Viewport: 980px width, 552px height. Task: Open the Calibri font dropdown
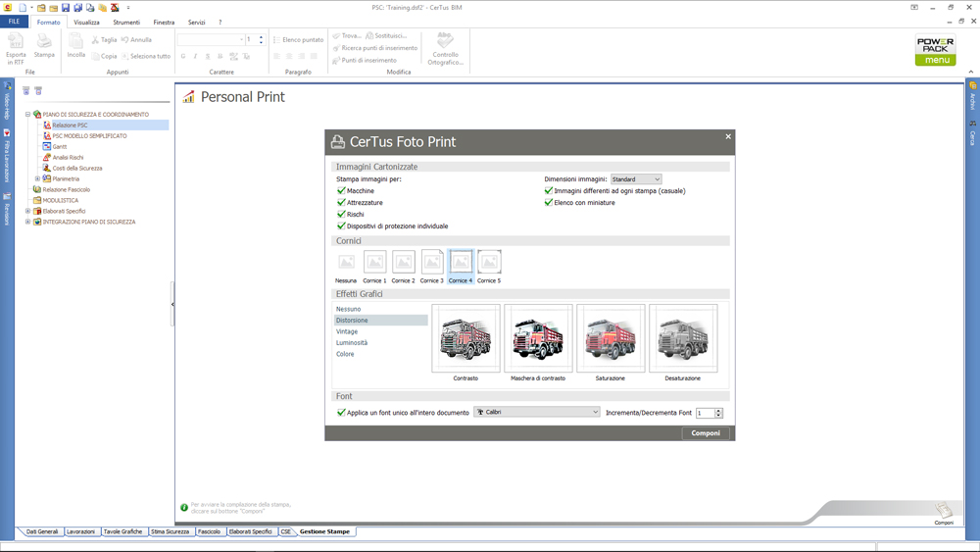tap(537, 412)
